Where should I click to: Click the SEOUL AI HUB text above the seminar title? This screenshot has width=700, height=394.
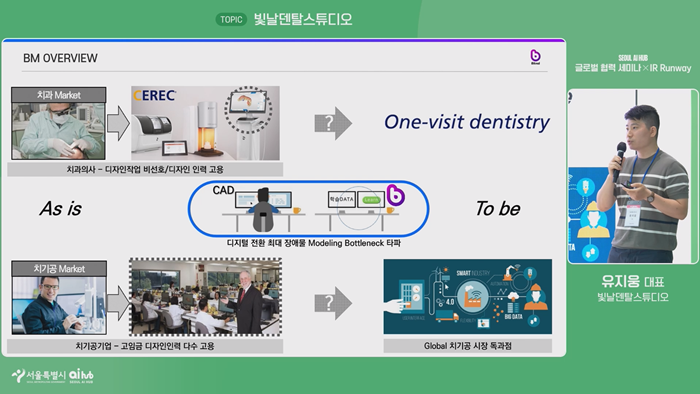[633, 58]
